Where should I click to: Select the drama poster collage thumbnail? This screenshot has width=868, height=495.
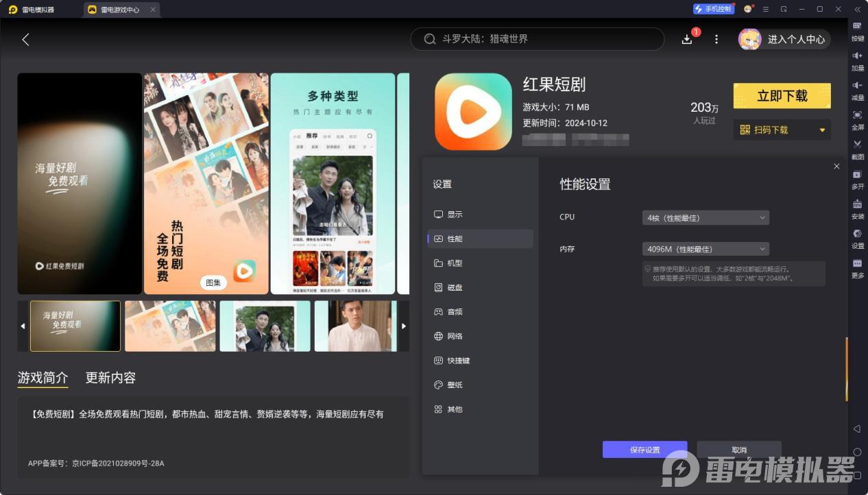click(170, 326)
